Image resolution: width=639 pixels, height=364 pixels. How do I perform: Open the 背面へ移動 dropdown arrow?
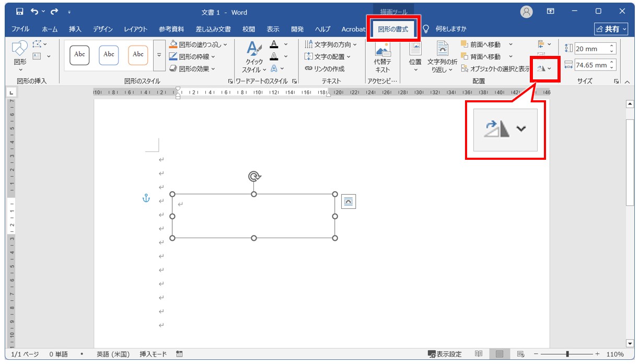click(510, 56)
